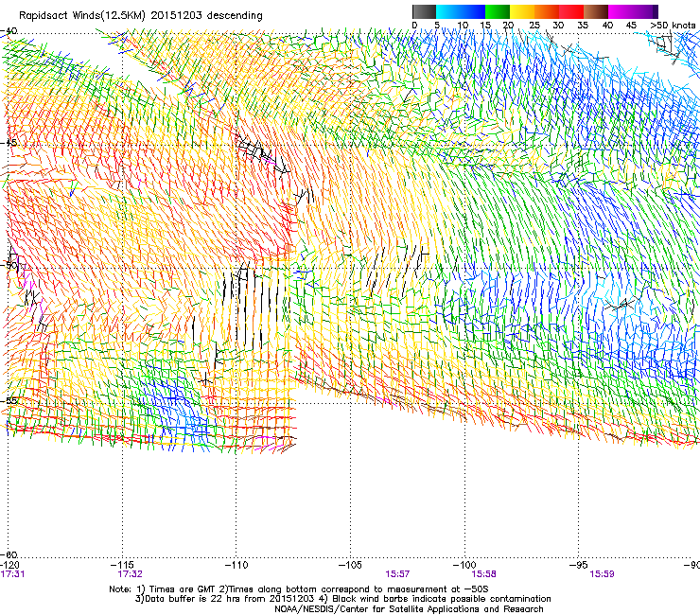Click the "15:58" purple time stamp
This screenshot has height=615, width=700.
[x=484, y=574]
